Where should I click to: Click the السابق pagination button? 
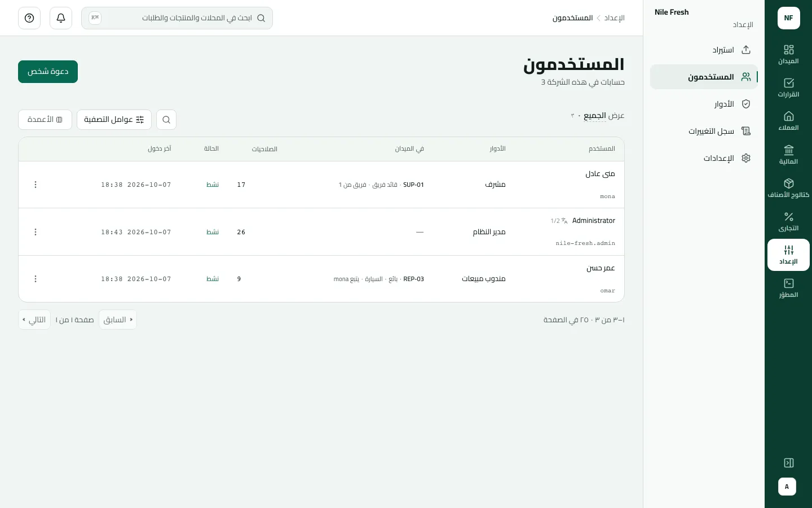(118, 319)
